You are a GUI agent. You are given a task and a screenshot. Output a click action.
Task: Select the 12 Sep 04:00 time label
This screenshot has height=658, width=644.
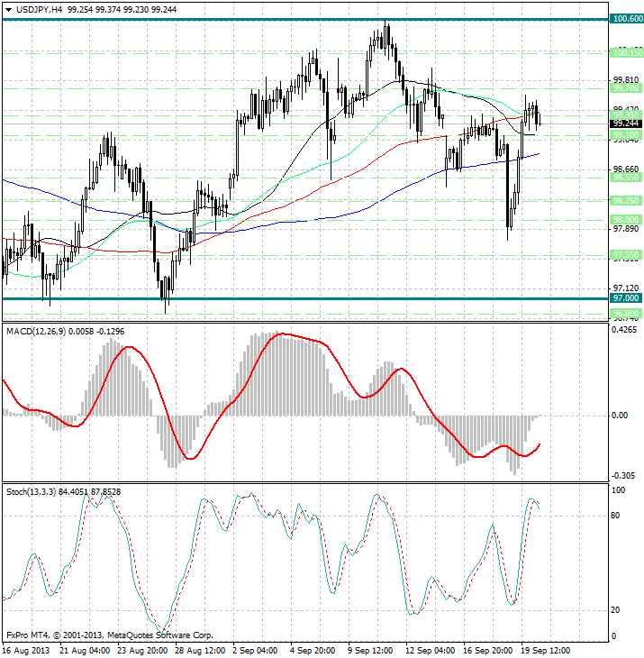pyautogui.click(x=431, y=651)
